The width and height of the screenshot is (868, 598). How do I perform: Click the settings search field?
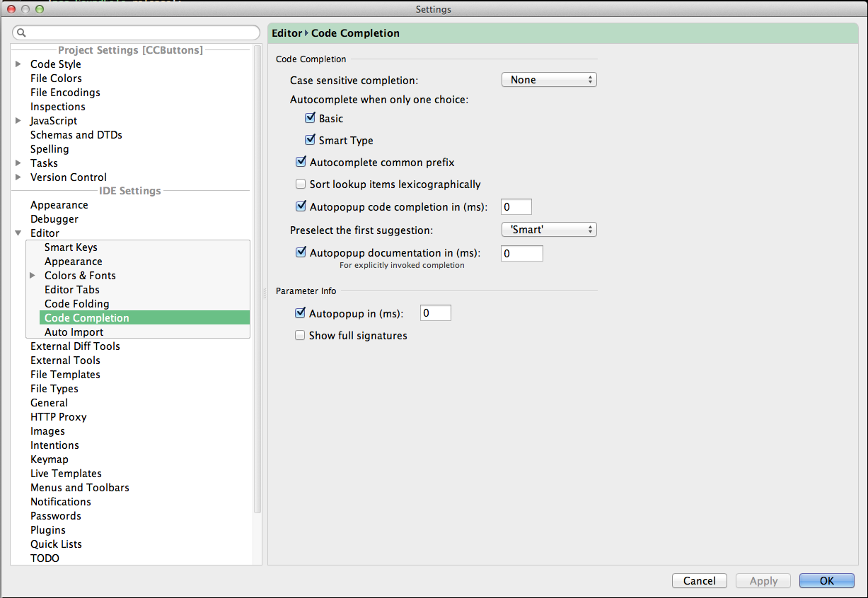click(137, 33)
